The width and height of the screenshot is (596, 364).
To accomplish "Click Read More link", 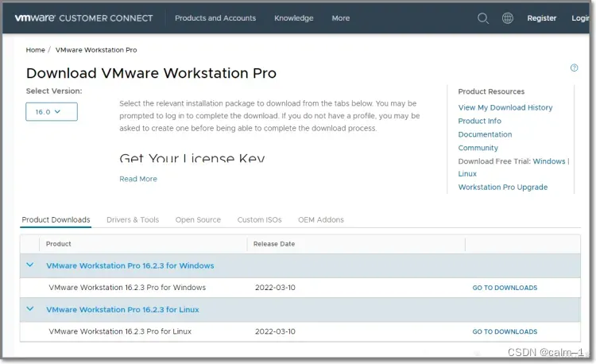I will [x=138, y=179].
